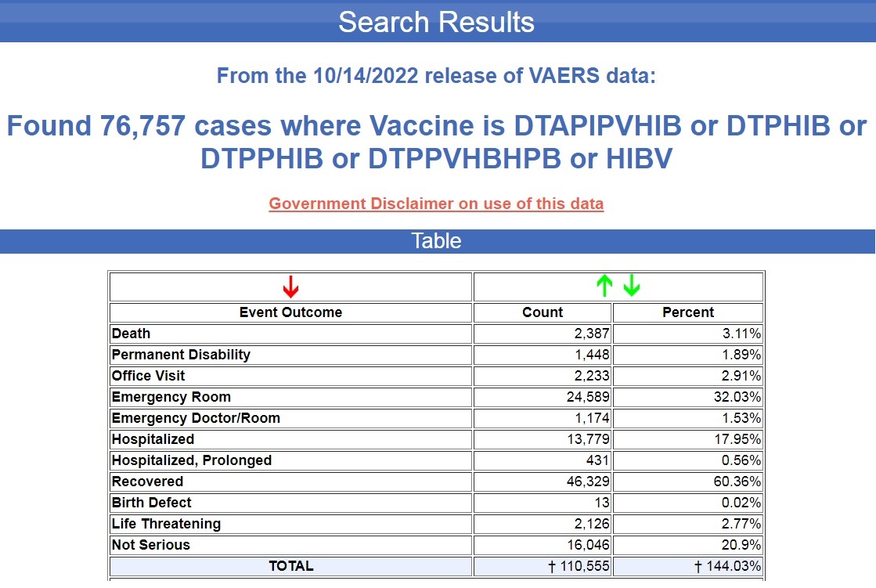This screenshot has height=588, width=876.
Task: Click the Permanent Disability row label
Action: [x=181, y=355]
